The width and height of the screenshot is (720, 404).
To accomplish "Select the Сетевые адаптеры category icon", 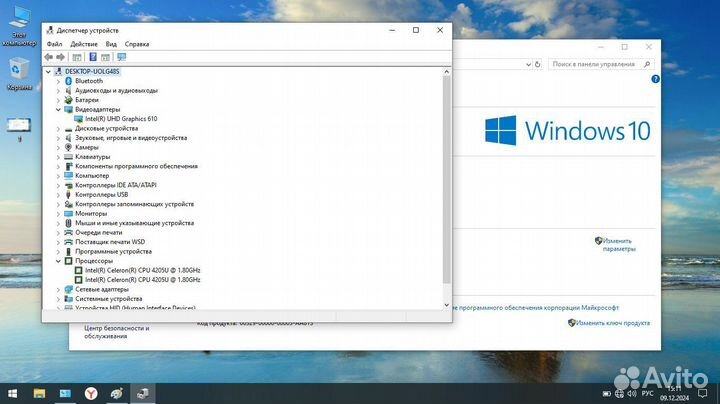I will pyautogui.click(x=68, y=289).
